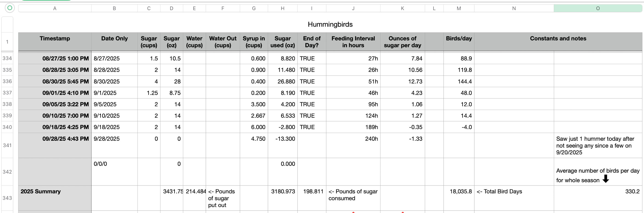Click the black down arrow in notes
The height and width of the screenshot is (213, 644).
(x=606, y=179)
